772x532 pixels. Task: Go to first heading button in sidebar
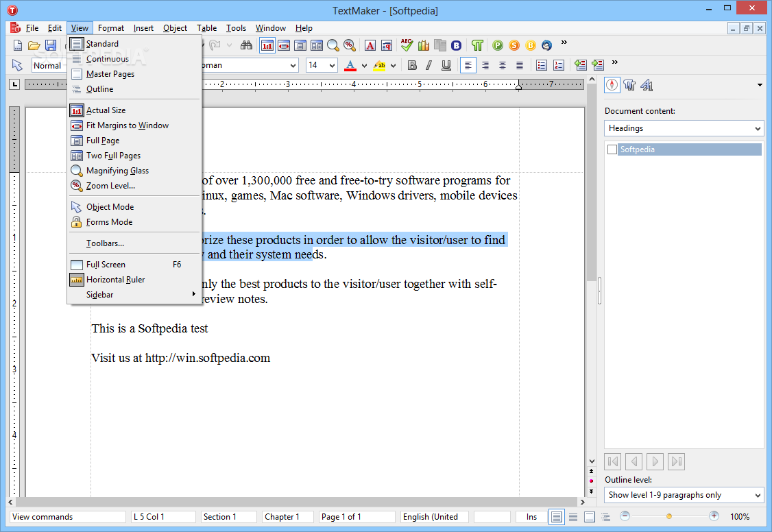click(x=613, y=461)
